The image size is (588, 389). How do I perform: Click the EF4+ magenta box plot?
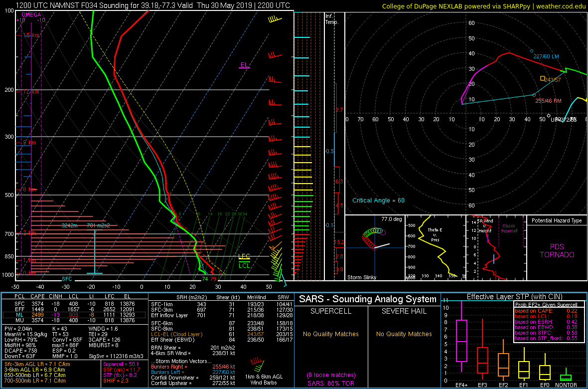(461, 340)
